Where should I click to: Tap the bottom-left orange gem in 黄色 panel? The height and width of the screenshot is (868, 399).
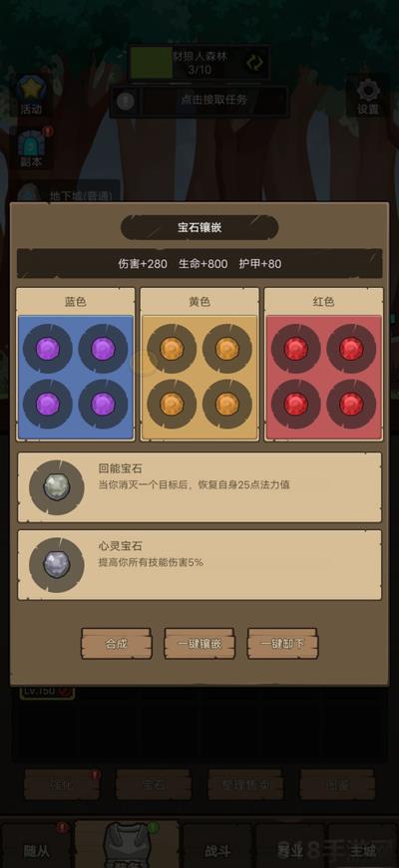pos(172,405)
